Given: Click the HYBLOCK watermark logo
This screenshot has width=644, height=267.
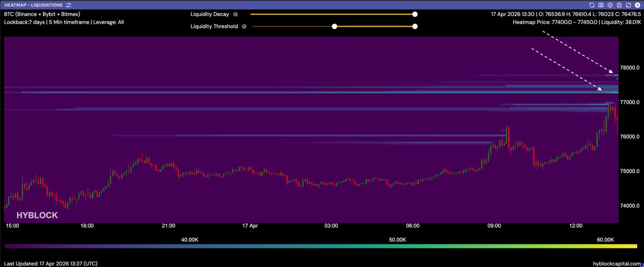Looking at the screenshot, I should 36,215.
